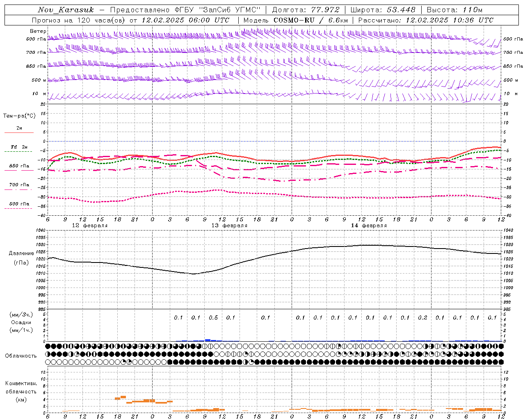Click the '850 гПа' temperature legend entry
This screenshot has width=525, height=420.
point(19,166)
